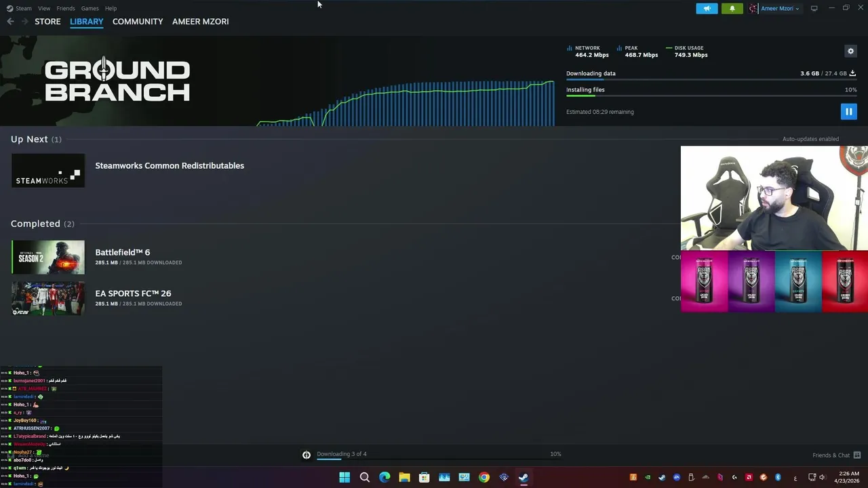
Task: Click the Battlefield 6 Season 2 thumbnail
Action: point(48,257)
